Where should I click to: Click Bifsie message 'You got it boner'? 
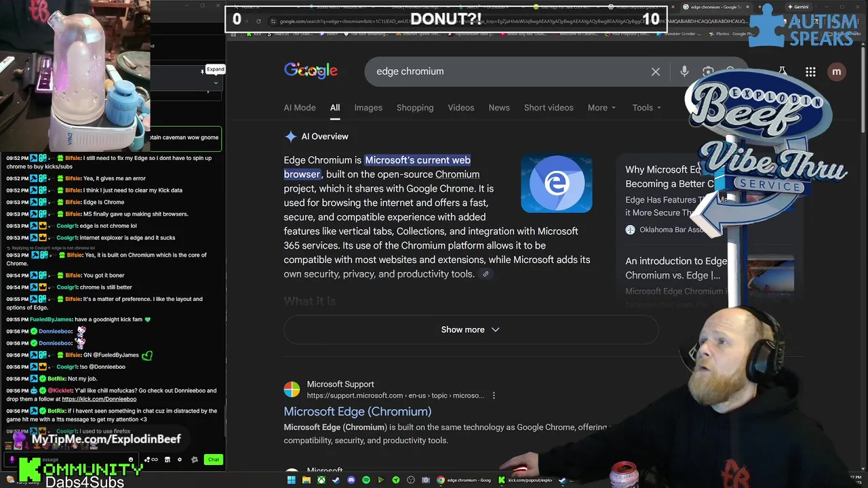[104, 276]
